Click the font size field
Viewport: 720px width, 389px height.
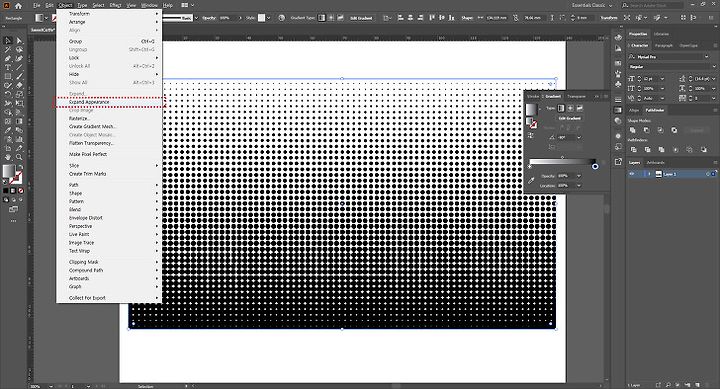coord(648,79)
